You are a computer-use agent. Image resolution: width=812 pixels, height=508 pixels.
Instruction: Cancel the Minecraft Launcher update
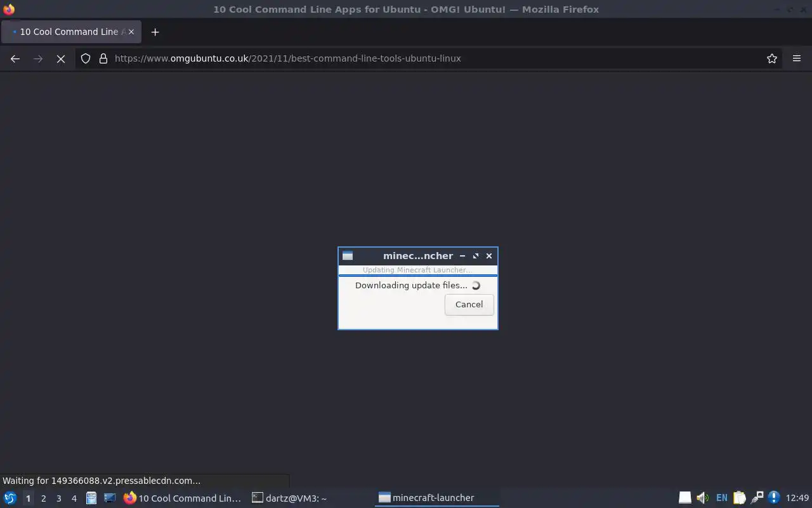(469, 304)
